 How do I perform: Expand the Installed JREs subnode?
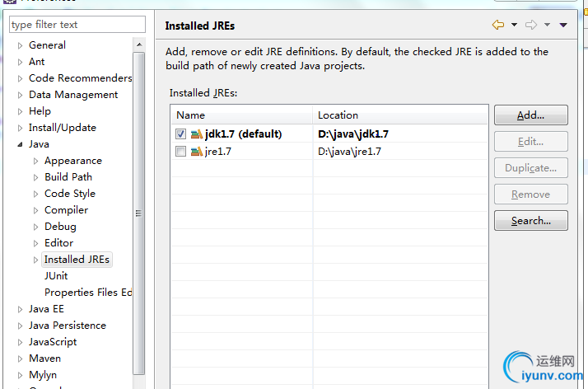(x=35, y=260)
